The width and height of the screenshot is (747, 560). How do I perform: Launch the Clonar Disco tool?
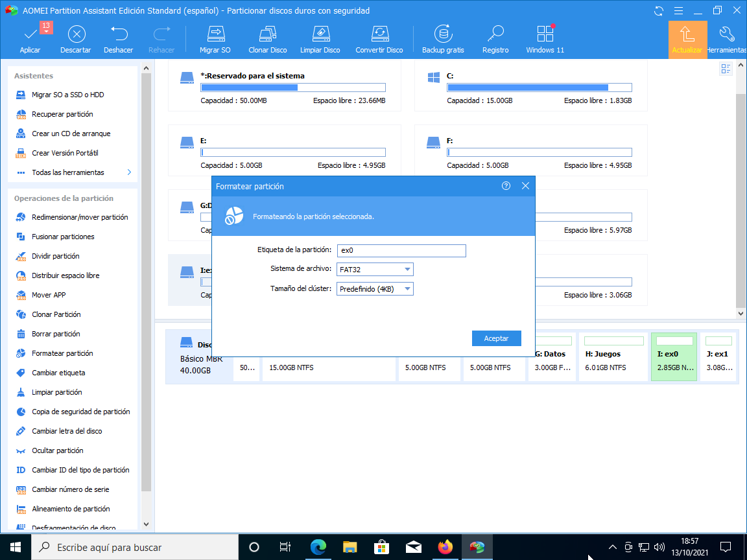tap(268, 40)
